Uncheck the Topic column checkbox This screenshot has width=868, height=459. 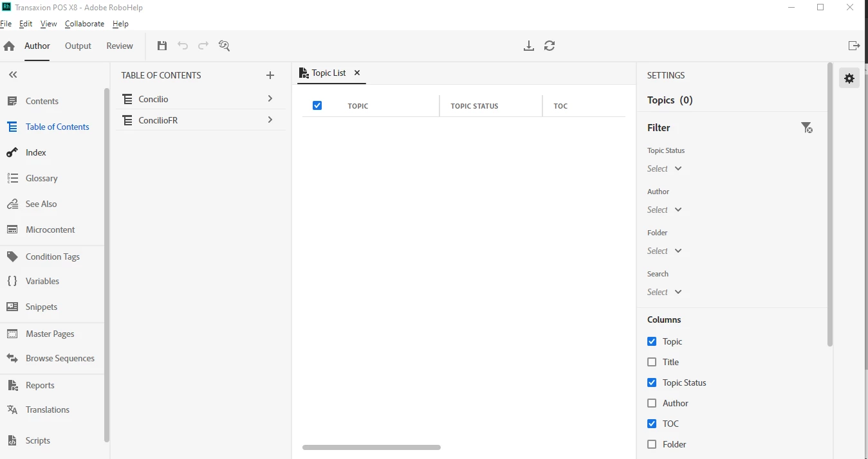(652, 341)
